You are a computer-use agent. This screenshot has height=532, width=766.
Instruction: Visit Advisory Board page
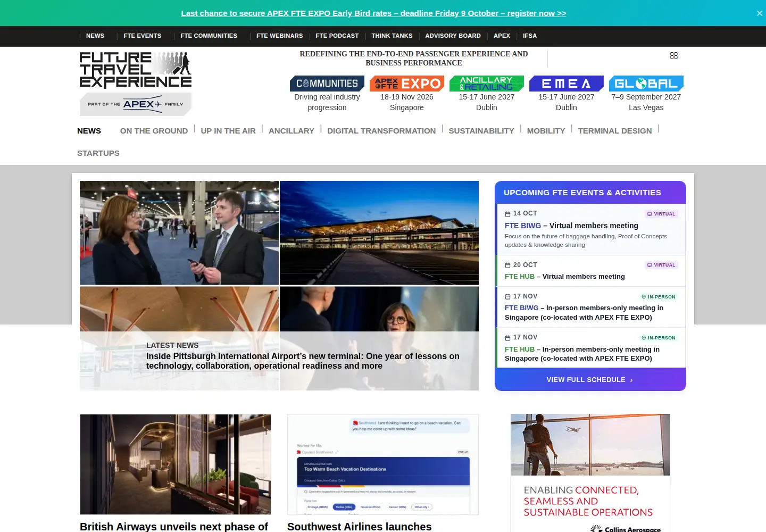point(453,36)
